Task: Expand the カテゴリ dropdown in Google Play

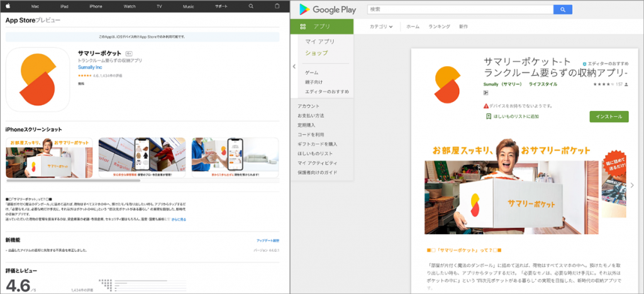Action: coord(380,26)
